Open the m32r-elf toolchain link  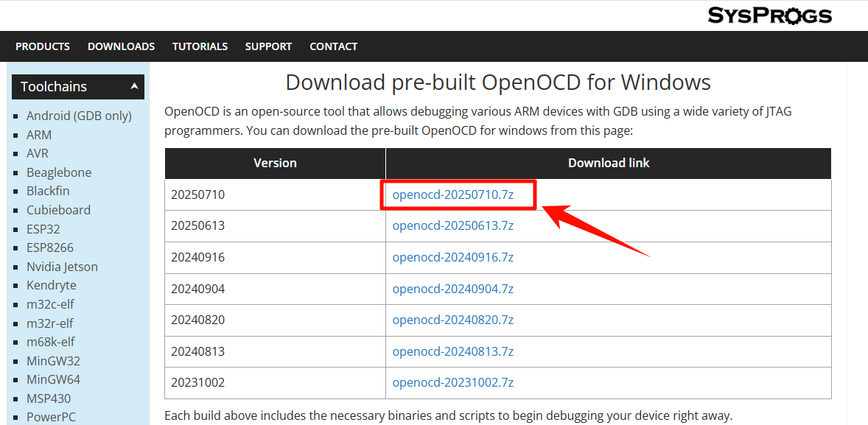[x=50, y=323]
